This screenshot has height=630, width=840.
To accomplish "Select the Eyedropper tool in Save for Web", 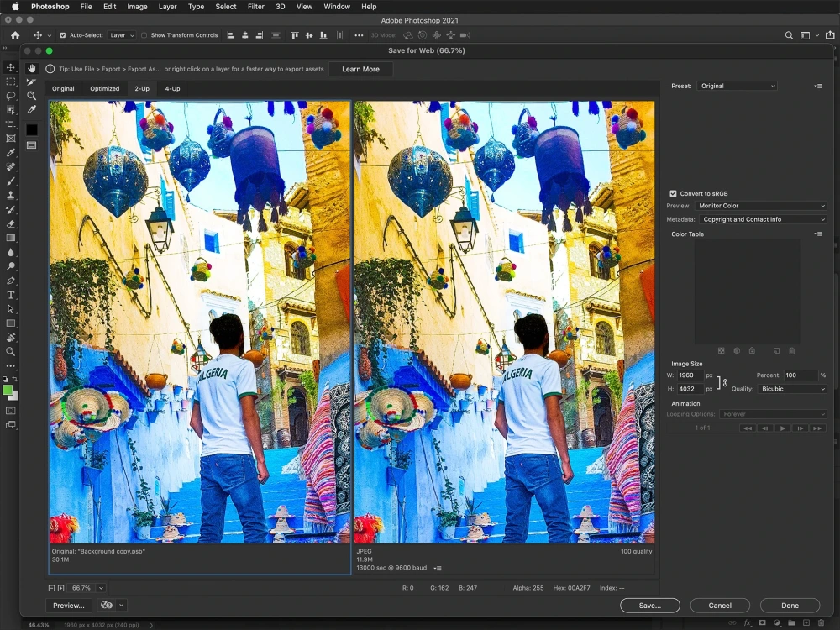I will point(32,110).
